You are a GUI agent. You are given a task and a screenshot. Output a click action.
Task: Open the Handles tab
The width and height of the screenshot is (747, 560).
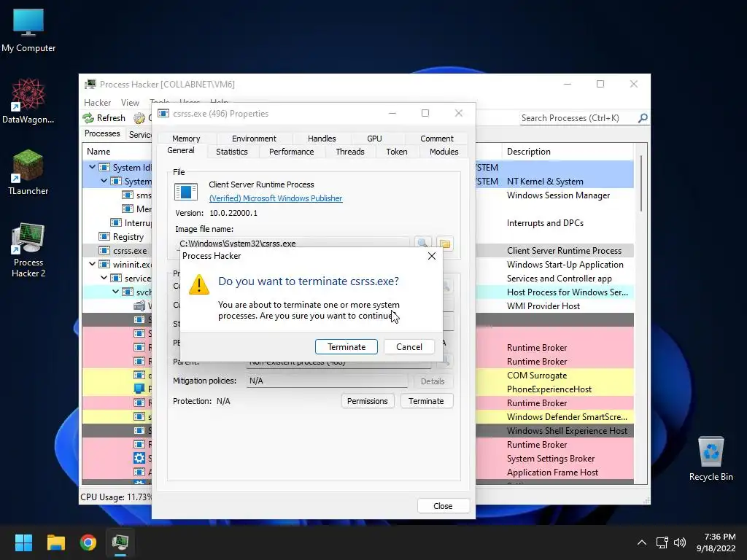[x=322, y=139]
